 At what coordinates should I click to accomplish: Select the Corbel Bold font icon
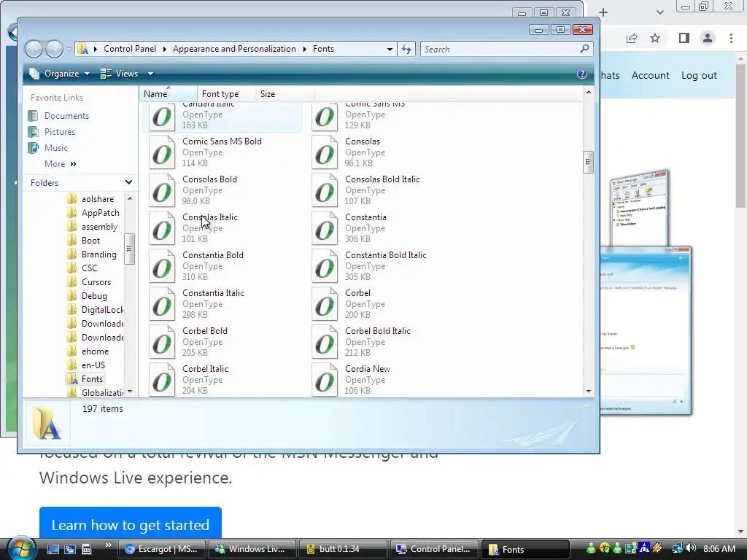[x=162, y=342]
